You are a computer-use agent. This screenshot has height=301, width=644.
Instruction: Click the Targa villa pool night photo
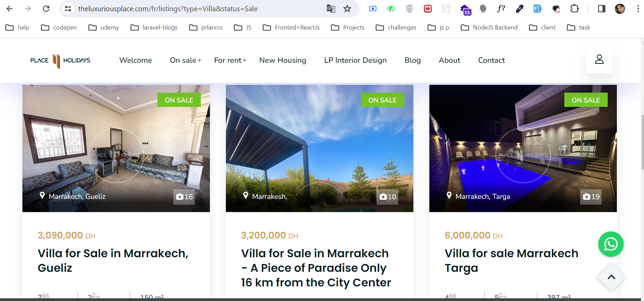tap(523, 148)
